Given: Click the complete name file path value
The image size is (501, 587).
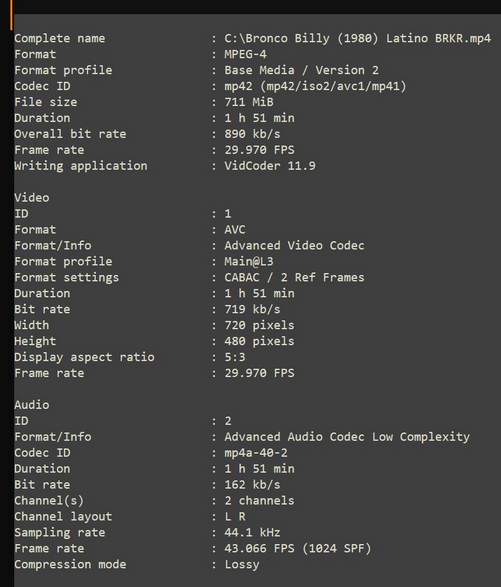Looking at the screenshot, I should click(358, 39).
